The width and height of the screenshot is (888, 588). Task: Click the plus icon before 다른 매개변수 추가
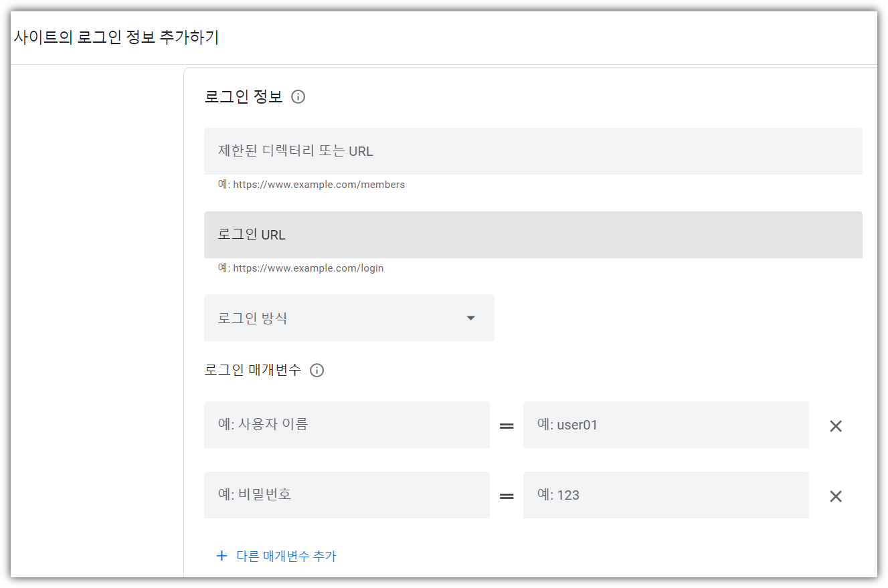pos(221,556)
